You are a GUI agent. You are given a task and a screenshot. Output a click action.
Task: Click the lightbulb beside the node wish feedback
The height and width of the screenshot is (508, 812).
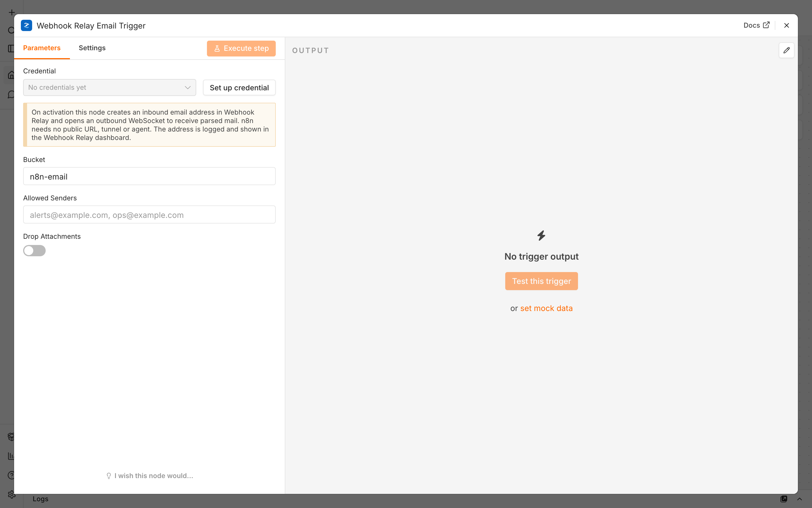tap(109, 476)
